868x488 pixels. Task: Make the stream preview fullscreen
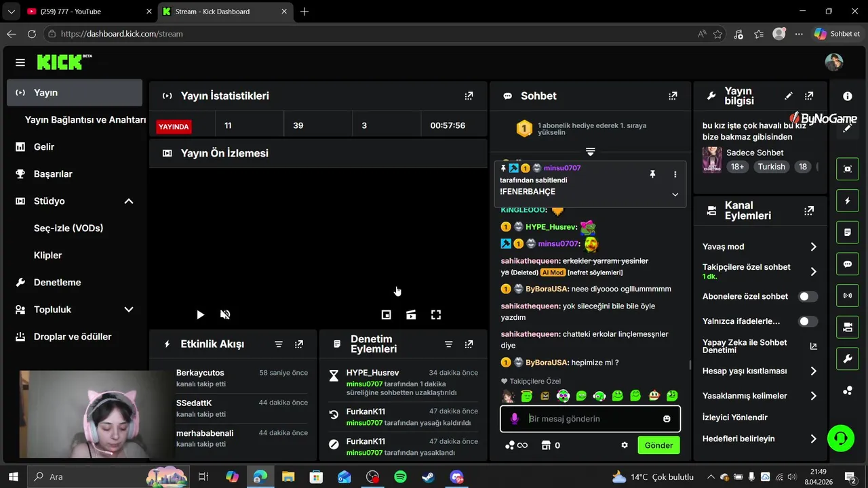(x=436, y=314)
